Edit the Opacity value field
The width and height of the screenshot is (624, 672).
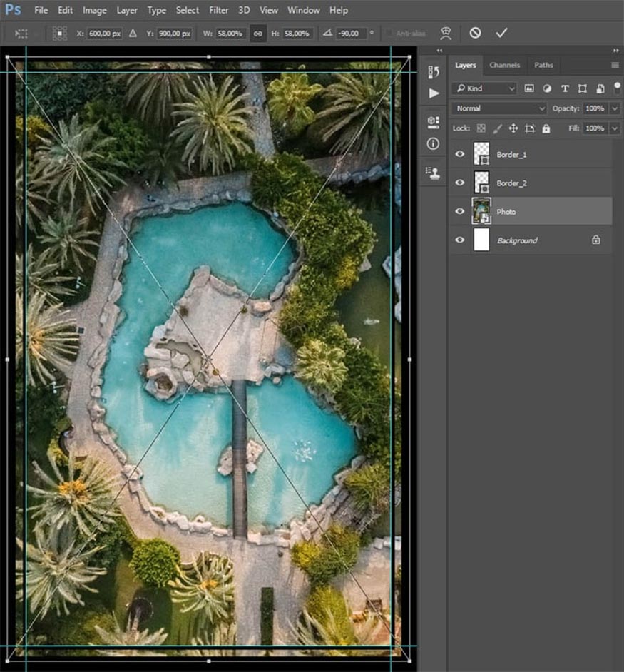595,108
